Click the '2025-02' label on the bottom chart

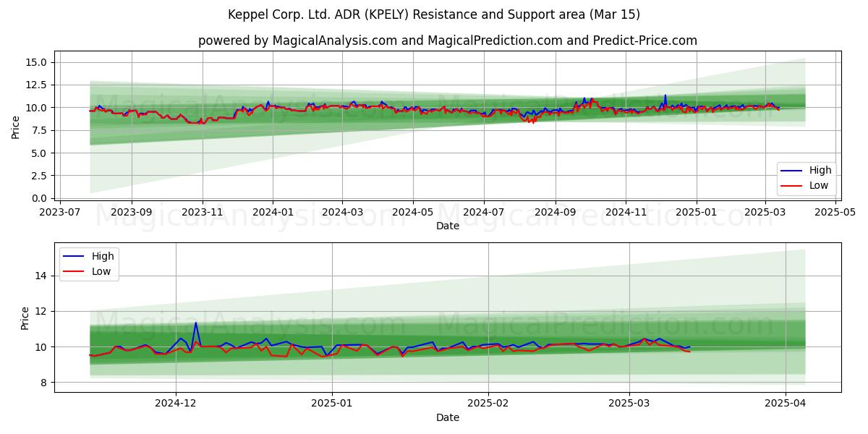pyautogui.click(x=489, y=405)
